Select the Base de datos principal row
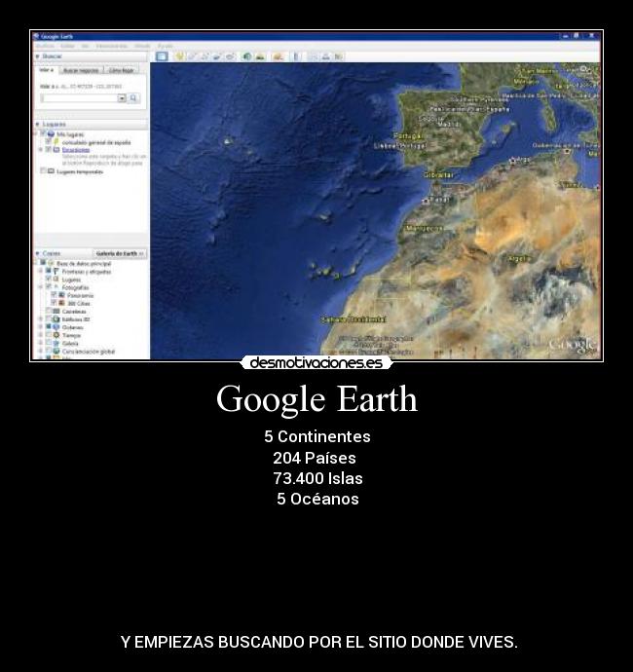Viewport: 633px width, 672px height. click(84, 264)
